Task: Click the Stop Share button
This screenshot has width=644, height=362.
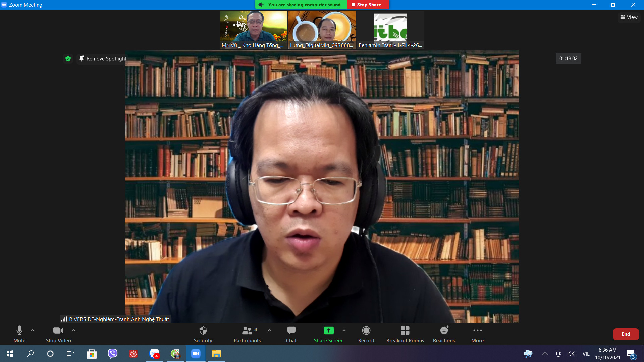Action: [366, 5]
